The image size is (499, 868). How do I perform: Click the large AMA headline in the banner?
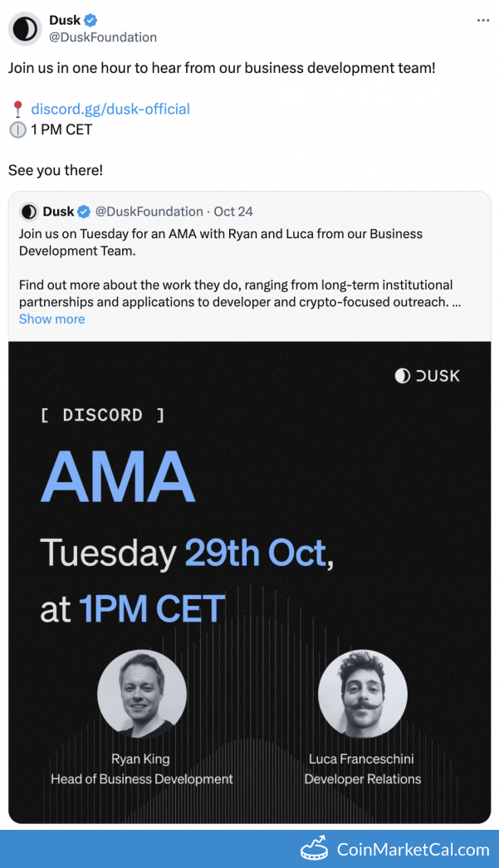pos(117,478)
